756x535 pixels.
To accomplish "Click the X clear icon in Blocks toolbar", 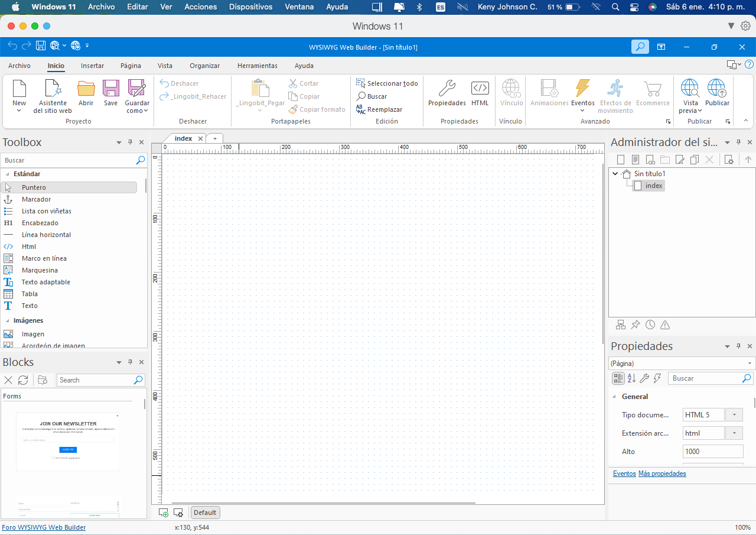I will (x=8, y=380).
